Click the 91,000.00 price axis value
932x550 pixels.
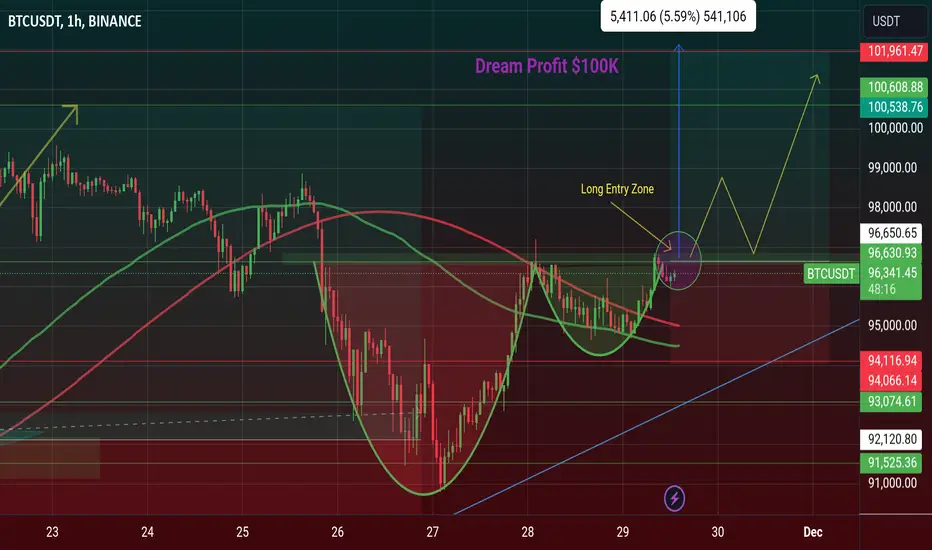coord(892,483)
